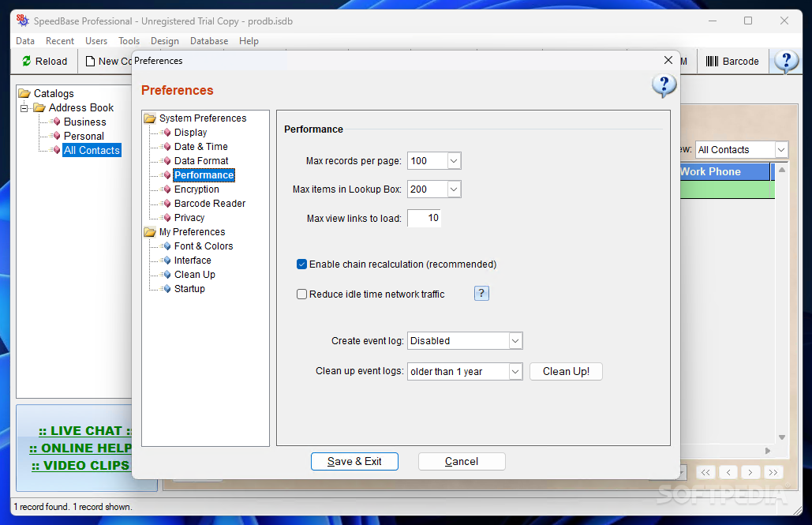This screenshot has width=812, height=525.
Task: Click the Catalogs folder icon in main window
Action: click(x=24, y=93)
